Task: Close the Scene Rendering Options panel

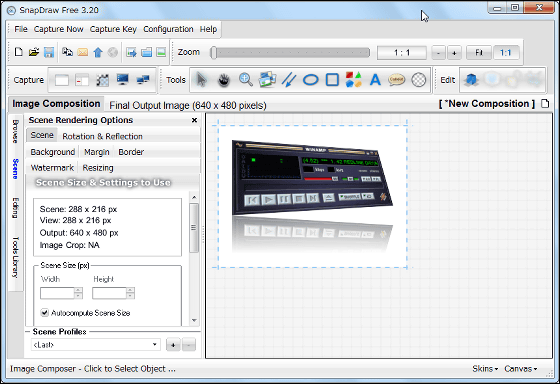Action: point(194,120)
